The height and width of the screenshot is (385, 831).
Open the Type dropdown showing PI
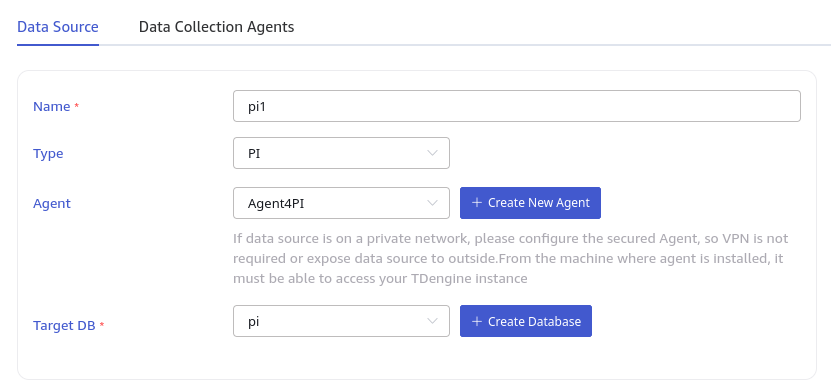tap(341, 153)
